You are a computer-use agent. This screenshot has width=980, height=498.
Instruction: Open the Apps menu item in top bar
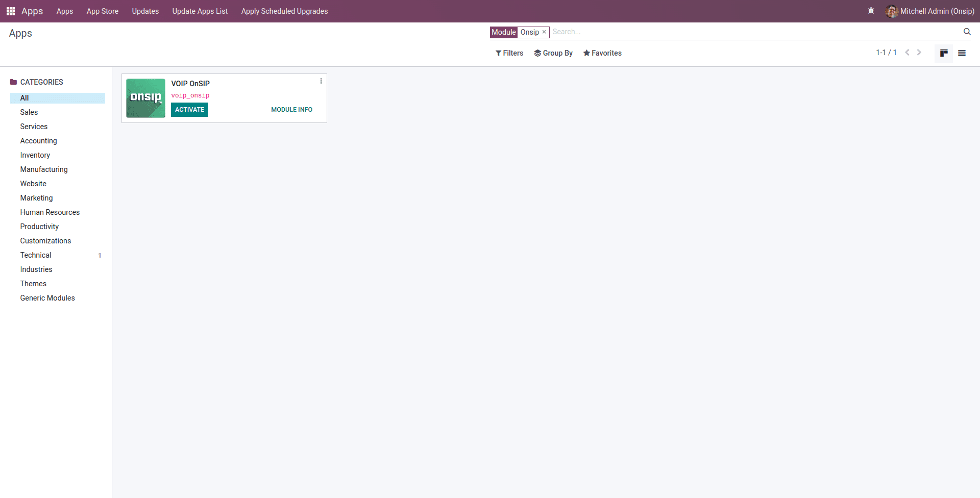65,11
